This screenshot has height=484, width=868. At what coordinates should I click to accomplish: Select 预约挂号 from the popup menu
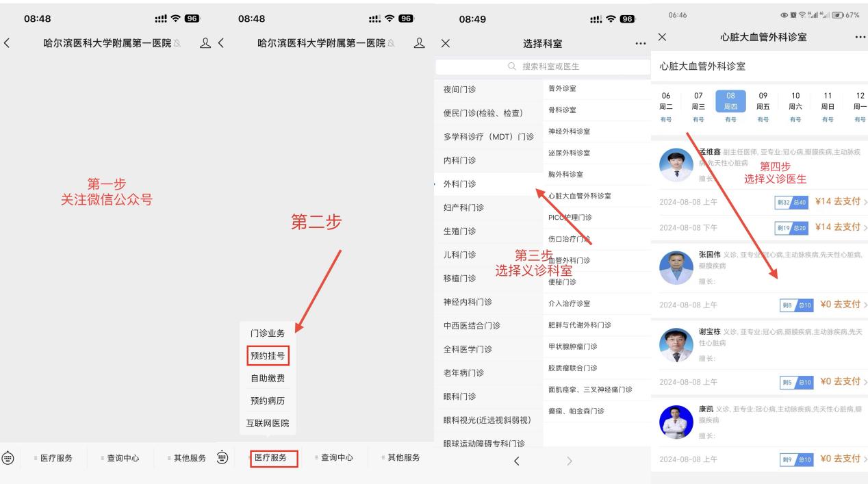[x=267, y=355]
